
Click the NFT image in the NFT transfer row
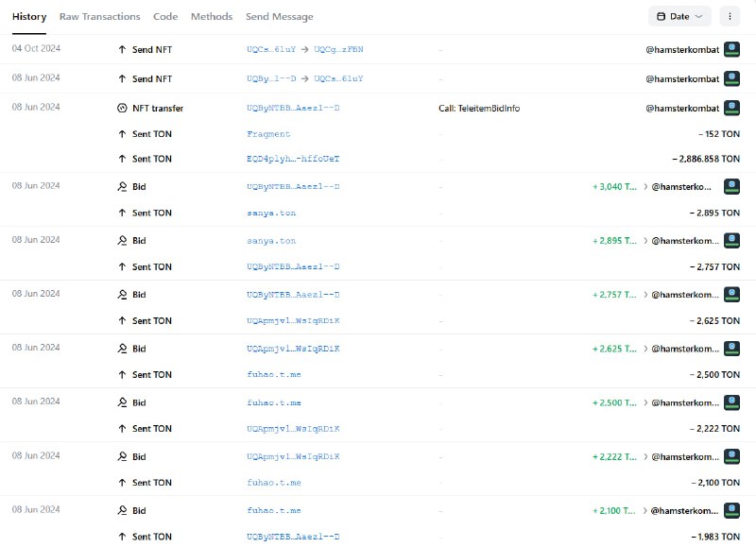[731, 109]
